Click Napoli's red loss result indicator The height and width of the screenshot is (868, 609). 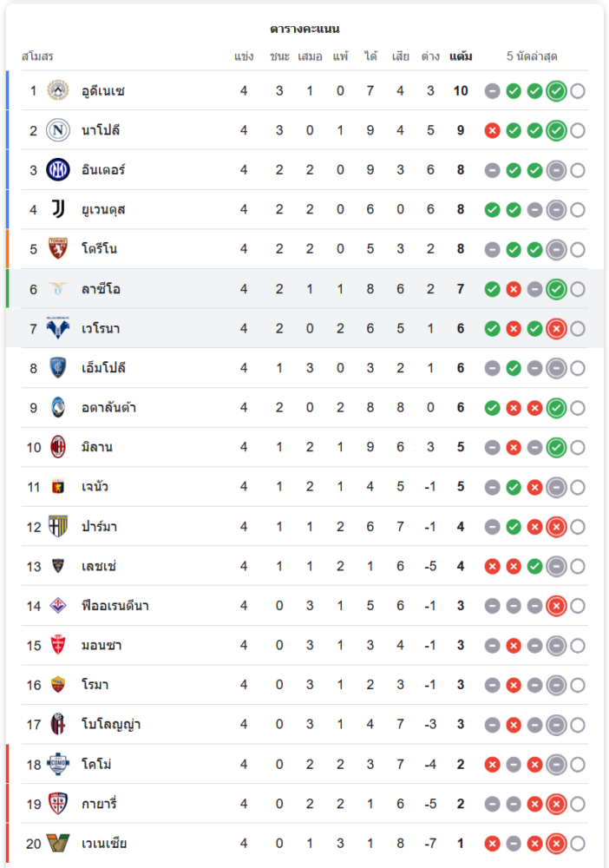[x=492, y=130]
